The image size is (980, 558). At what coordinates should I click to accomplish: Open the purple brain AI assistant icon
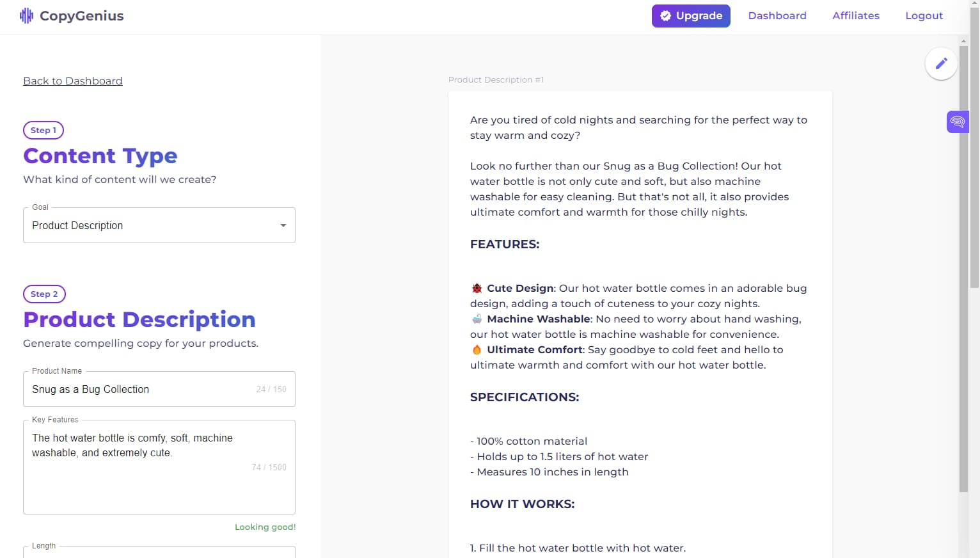[957, 121]
